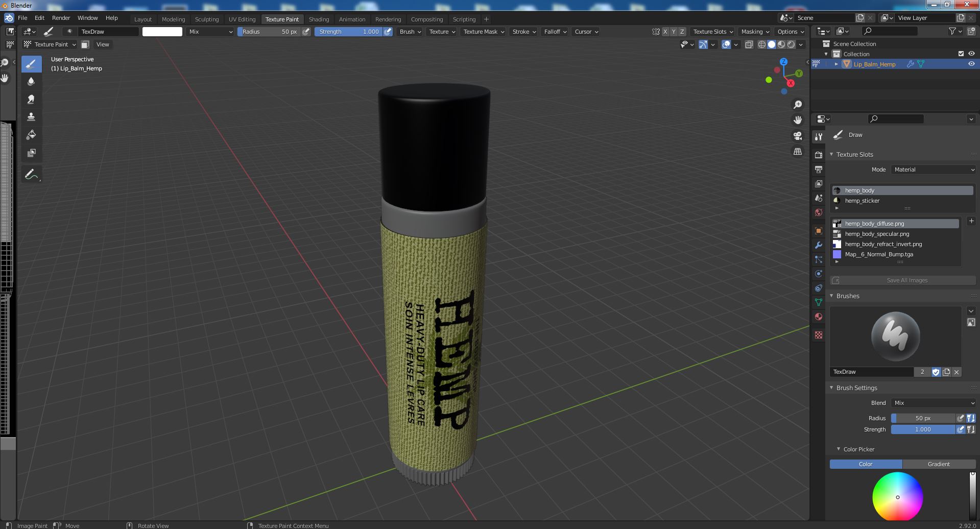980x529 pixels.
Task: Collapse the Texture Slots panel
Action: (831, 154)
